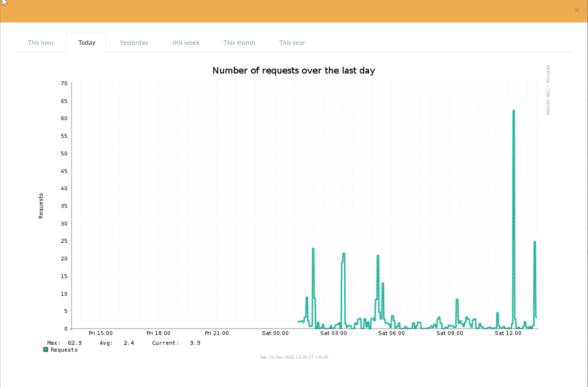
Task: View the This year tab
Action: click(292, 42)
